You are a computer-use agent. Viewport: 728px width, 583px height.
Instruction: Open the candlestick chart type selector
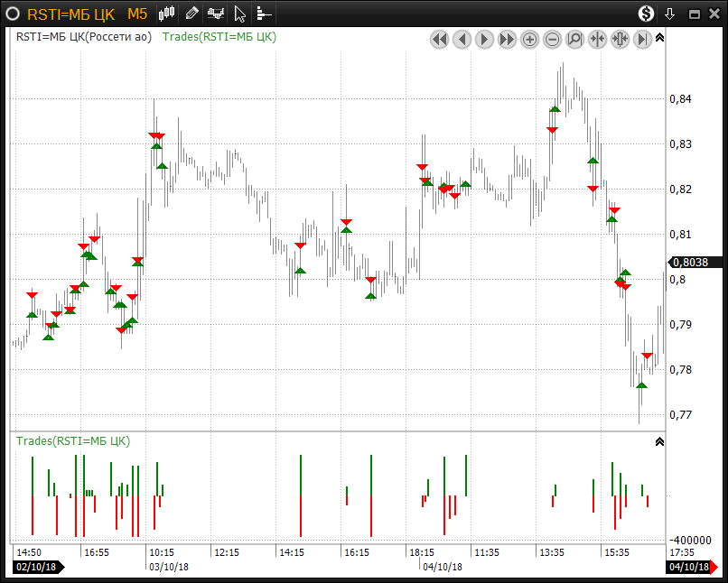167,14
